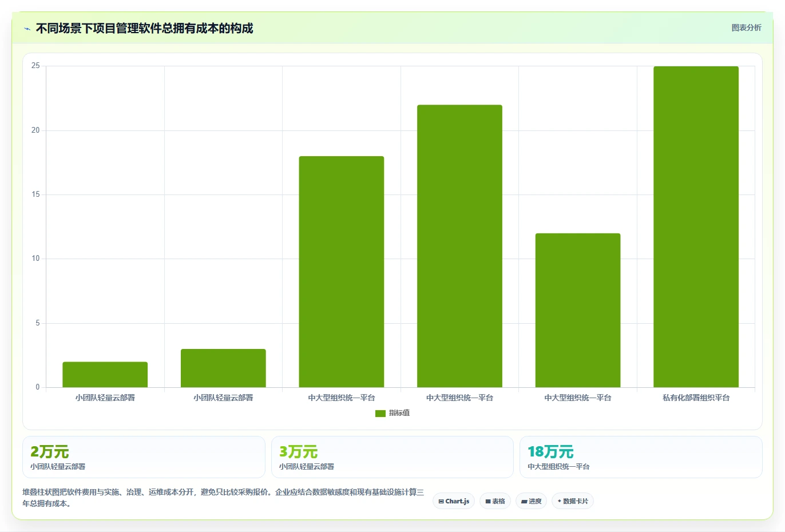This screenshot has height=532, width=785.
Task: Click the bar with value 3
Action: click(x=223, y=368)
